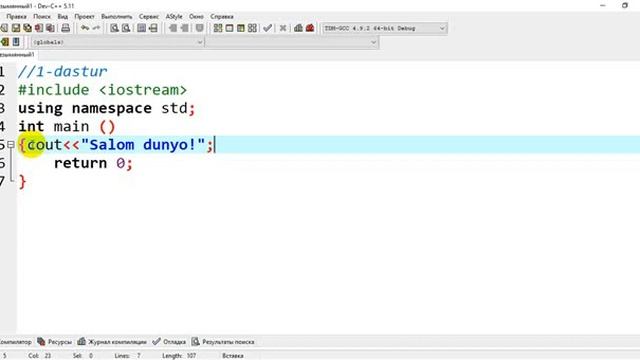The width and height of the screenshot is (640, 360).
Task: Click the Profile analysis chart icon
Action: [298, 28]
